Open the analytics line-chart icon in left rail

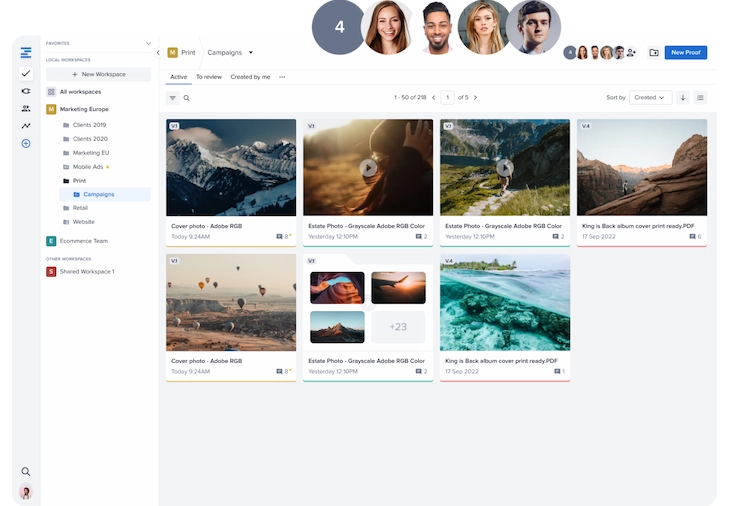pyautogui.click(x=26, y=126)
